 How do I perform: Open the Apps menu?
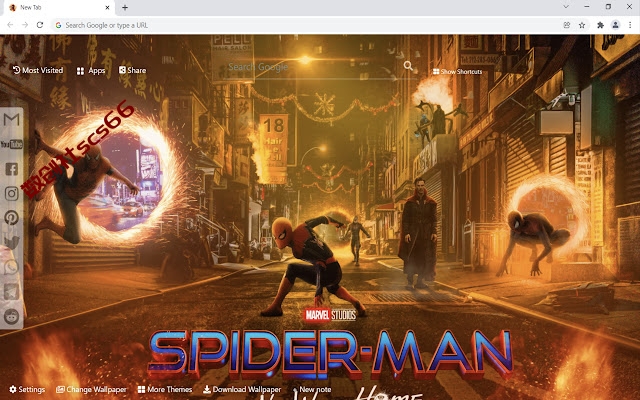click(x=91, y=71)
